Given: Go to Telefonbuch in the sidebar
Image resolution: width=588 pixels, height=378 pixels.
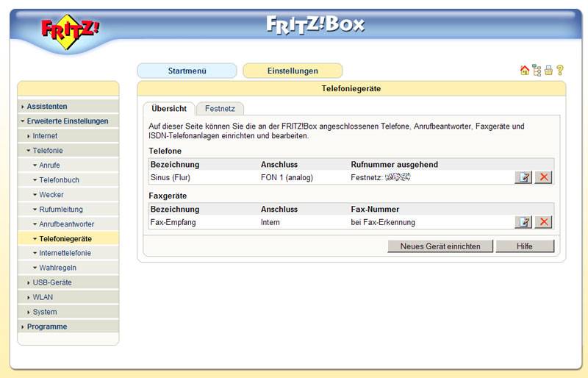Looking at the screenshot, I should (59, 180).
